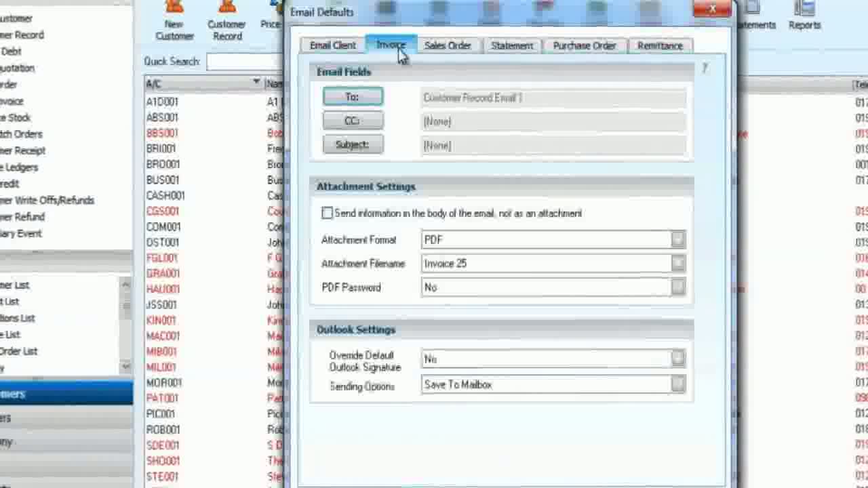Open the Receipt task link in sidebar
868x488 pixels.
point(22,150)
